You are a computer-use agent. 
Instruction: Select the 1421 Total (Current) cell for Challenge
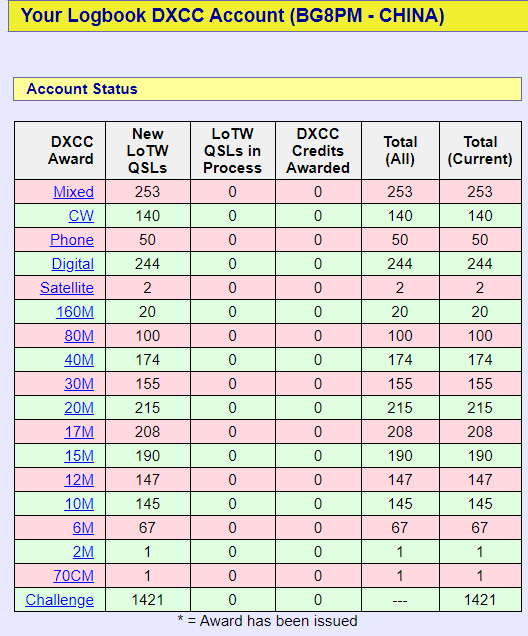tap(480, 600)
